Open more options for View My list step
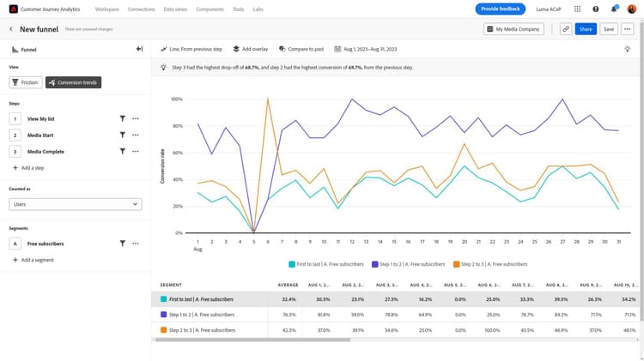This screenshot has height=361, width=644. tap(136, 118)
